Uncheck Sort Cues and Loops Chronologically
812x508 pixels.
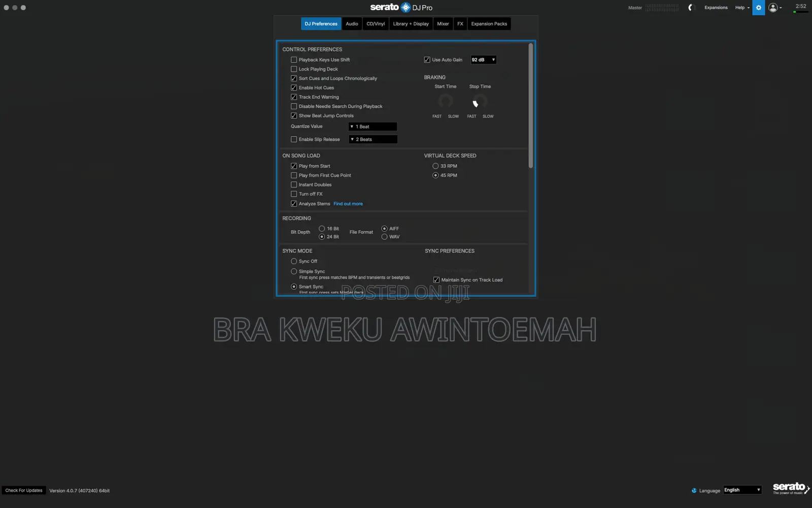[x=294, y=78]
